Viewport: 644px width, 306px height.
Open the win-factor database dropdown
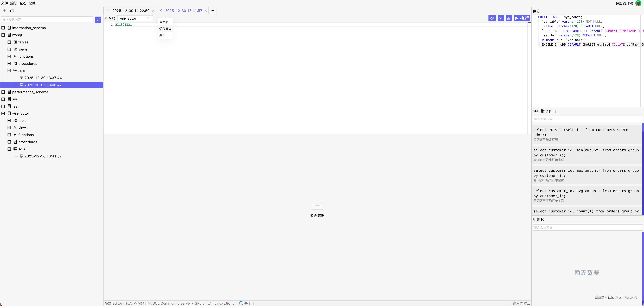point(135,18)
